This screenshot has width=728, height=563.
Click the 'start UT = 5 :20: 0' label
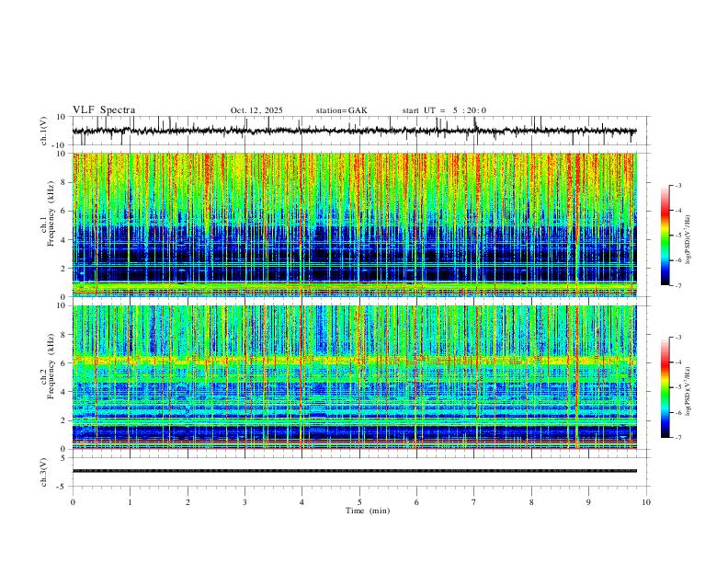[444, 110]
